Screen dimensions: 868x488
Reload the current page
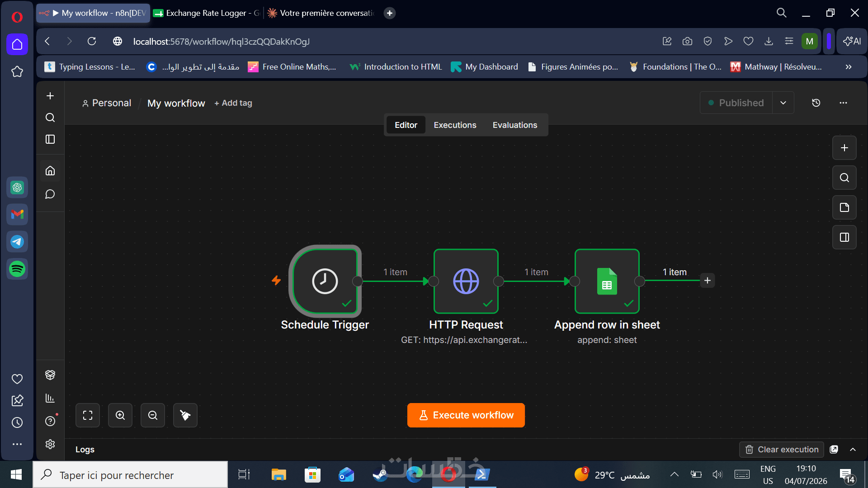pos(92,41)
